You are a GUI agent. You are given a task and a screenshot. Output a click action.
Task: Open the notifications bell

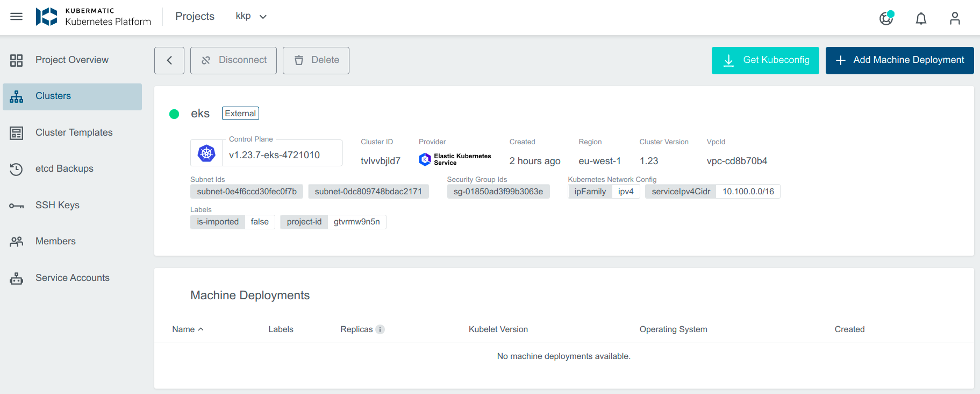[921, 19]
